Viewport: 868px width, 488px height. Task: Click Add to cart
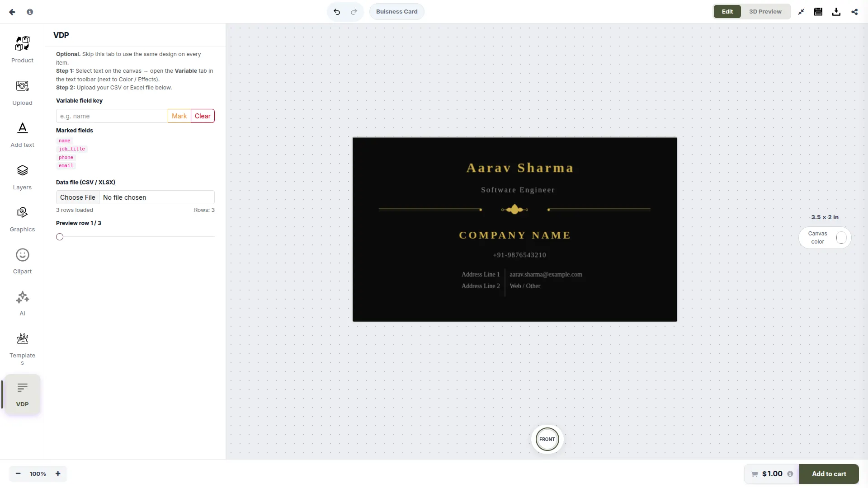[x=829, y=474]
